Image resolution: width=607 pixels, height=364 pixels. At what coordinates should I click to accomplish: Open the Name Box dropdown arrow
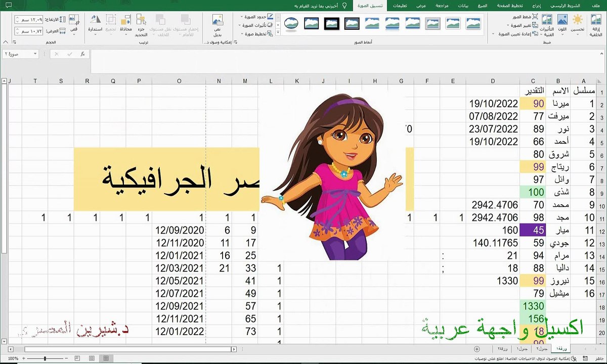pyautogui.click(x=35, y=54)
